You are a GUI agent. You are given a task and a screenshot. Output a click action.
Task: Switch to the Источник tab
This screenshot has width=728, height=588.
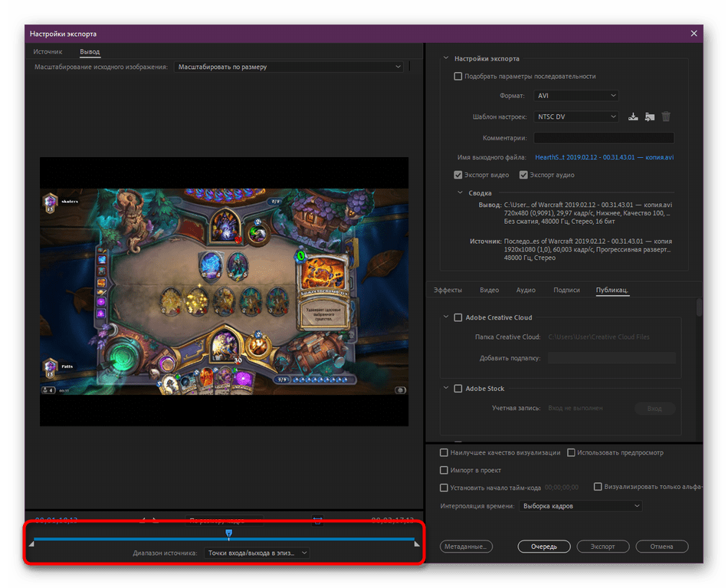click(48, 52)
